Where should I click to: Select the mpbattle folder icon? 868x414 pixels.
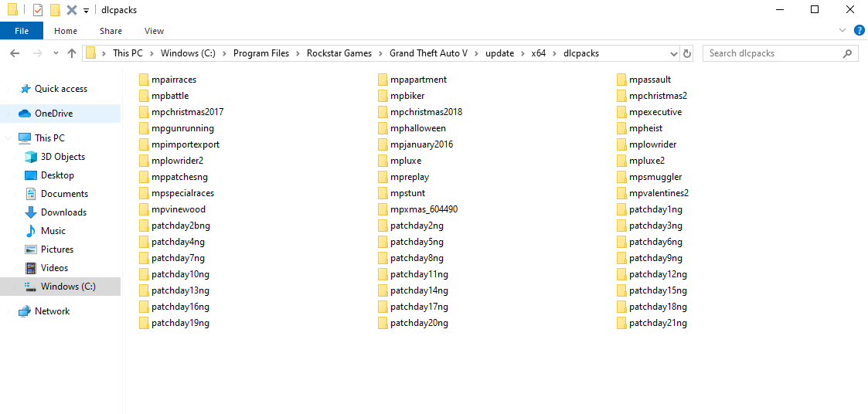(x=144, y=96)
